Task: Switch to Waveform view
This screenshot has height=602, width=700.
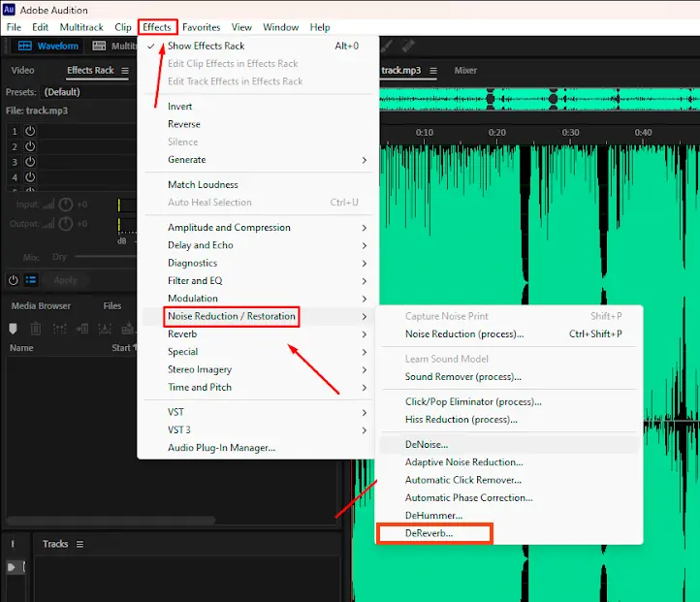Action: point(48,46)
